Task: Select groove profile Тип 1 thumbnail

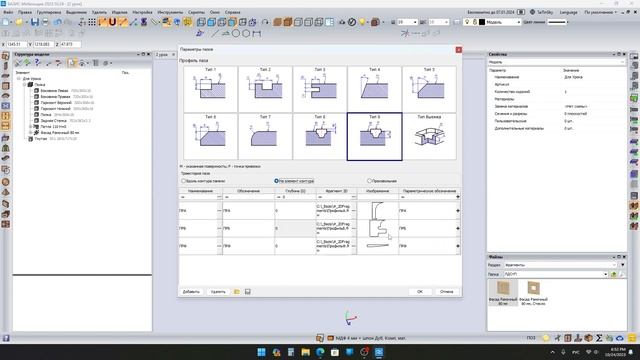Action: (x=211, y=89)
